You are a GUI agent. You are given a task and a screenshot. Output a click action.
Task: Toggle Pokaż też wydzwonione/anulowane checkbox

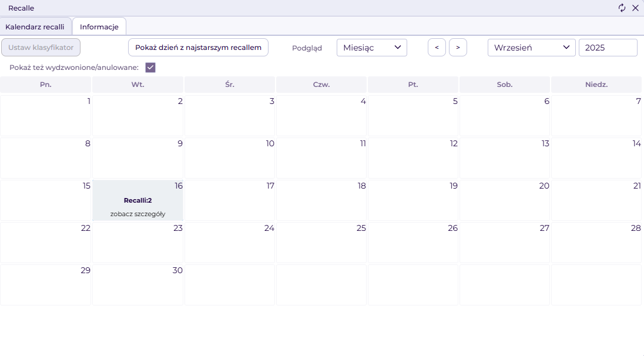tap(150, 68)
